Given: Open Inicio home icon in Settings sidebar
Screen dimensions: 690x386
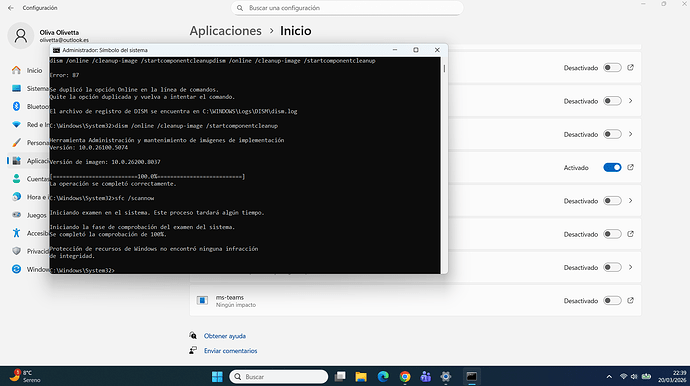Looking at the screenshot, I should coord(16,70).
